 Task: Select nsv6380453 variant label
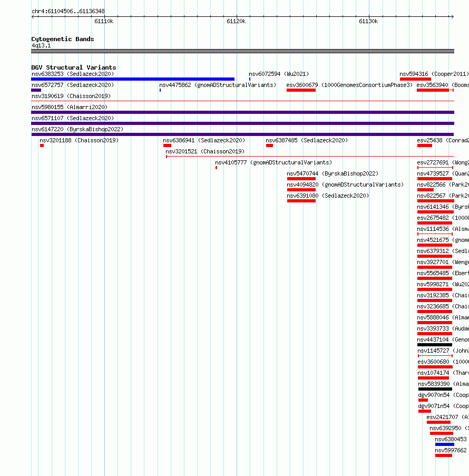pyautogui.click(x=451, y=440)
